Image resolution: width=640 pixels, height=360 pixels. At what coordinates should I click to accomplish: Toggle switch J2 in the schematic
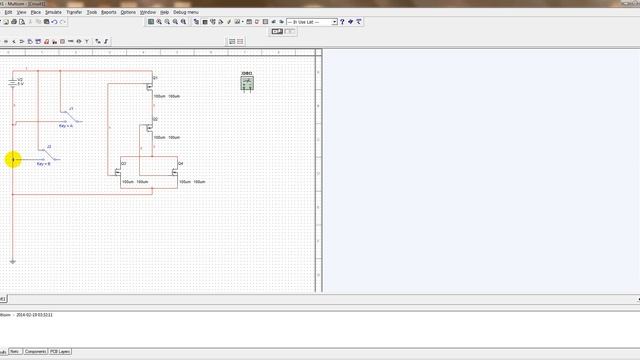pyautogui.click(x=49, y=154)
